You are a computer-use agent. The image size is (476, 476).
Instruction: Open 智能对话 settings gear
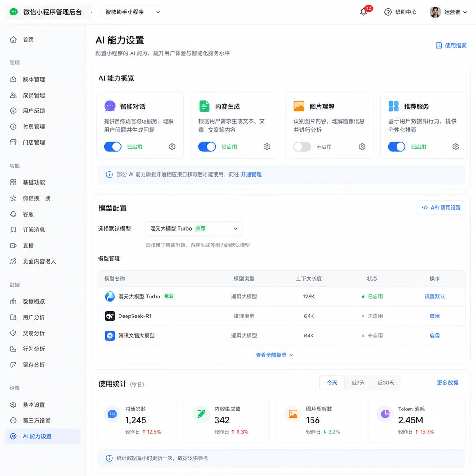tap(172, 146)
